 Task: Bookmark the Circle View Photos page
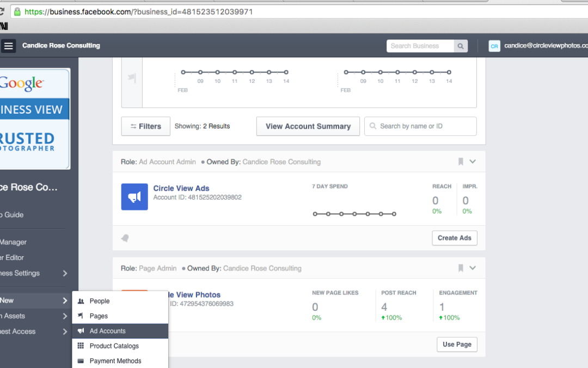(x=461, y=268)
